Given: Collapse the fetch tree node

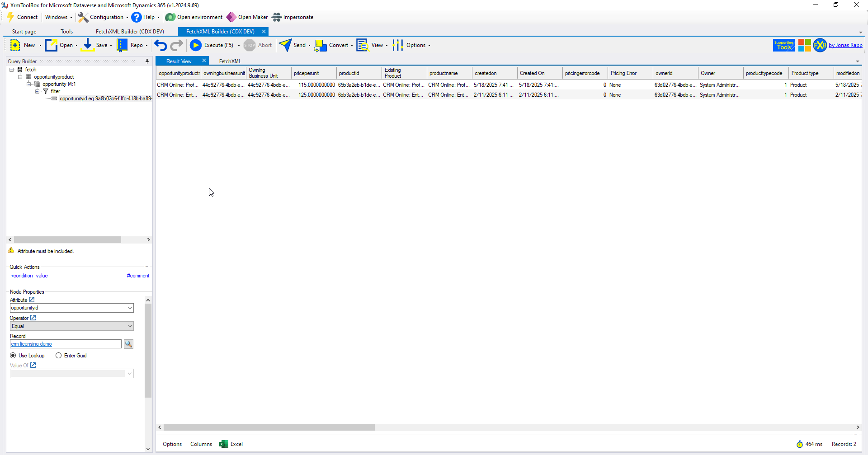Looking at the screenshot, I should pyautogui.click(x=12, y=70).
